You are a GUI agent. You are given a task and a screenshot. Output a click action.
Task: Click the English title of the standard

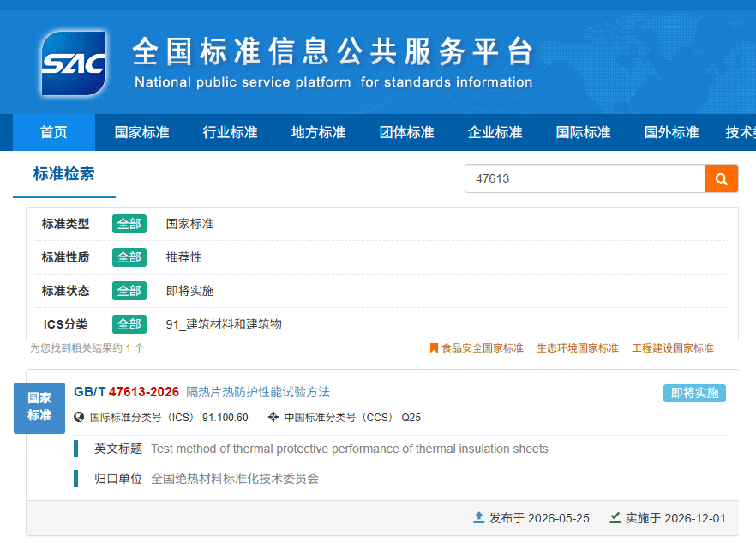point(350,449)
